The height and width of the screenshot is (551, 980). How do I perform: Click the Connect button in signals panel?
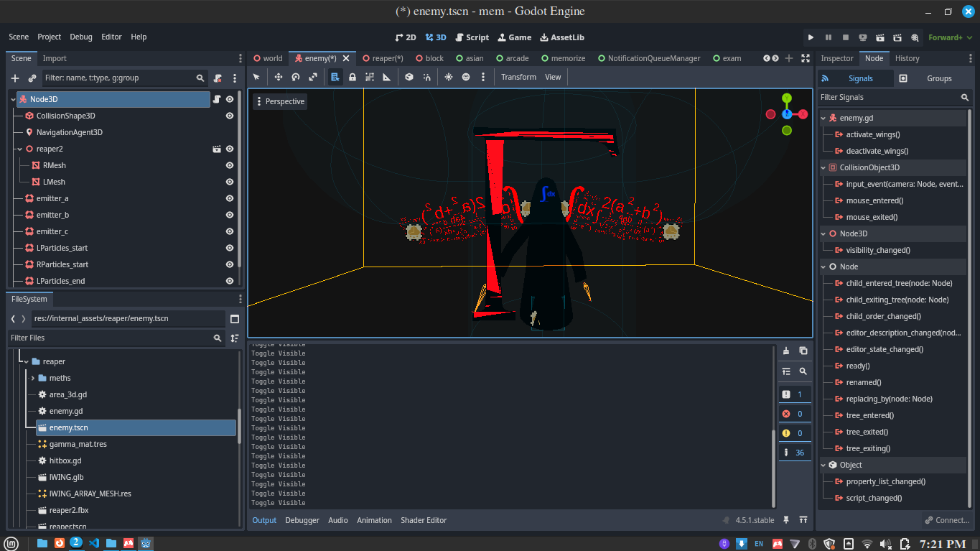(947, 520)
